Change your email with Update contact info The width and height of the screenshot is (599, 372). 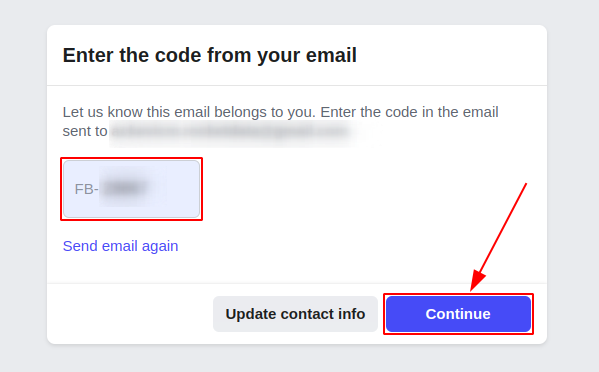(x=295, y=314)
